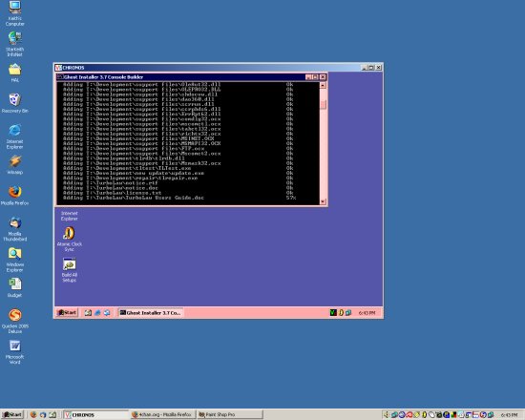The height and width of the screenshot is (420, 525).
Task: Click the console scrollbar down arrow
Action: (x=323, y=201)
